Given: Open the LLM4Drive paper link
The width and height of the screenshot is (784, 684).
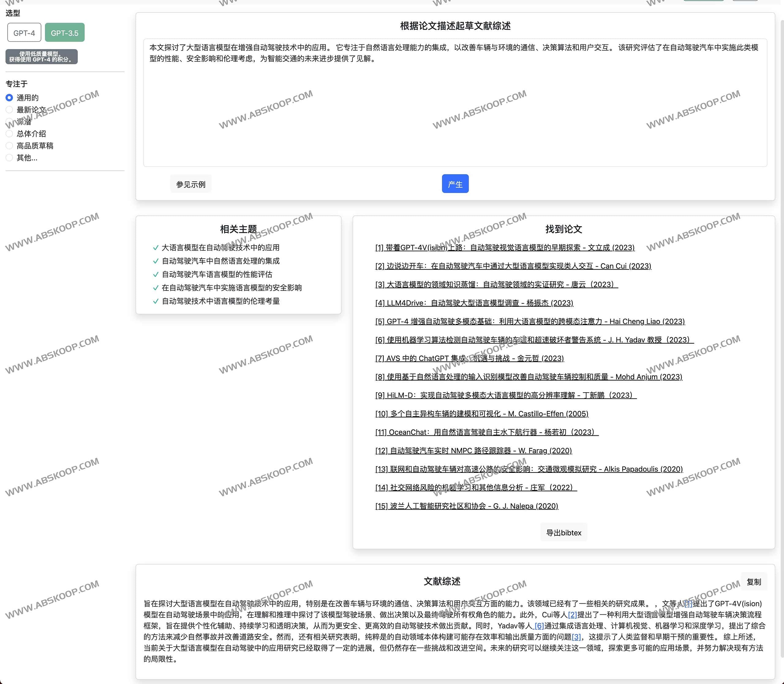Looking at the screenshot, I should [x=474, y=303].
